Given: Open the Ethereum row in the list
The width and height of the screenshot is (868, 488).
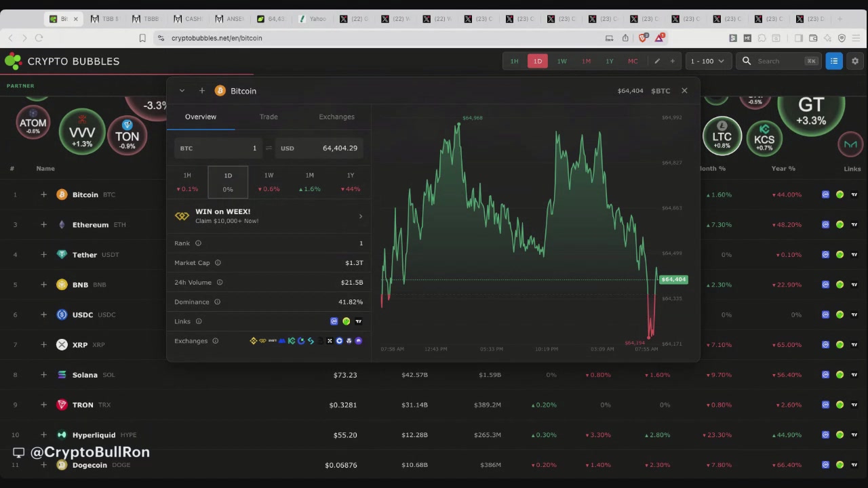Looking at the screenshot, I should [x=90, y=224].
